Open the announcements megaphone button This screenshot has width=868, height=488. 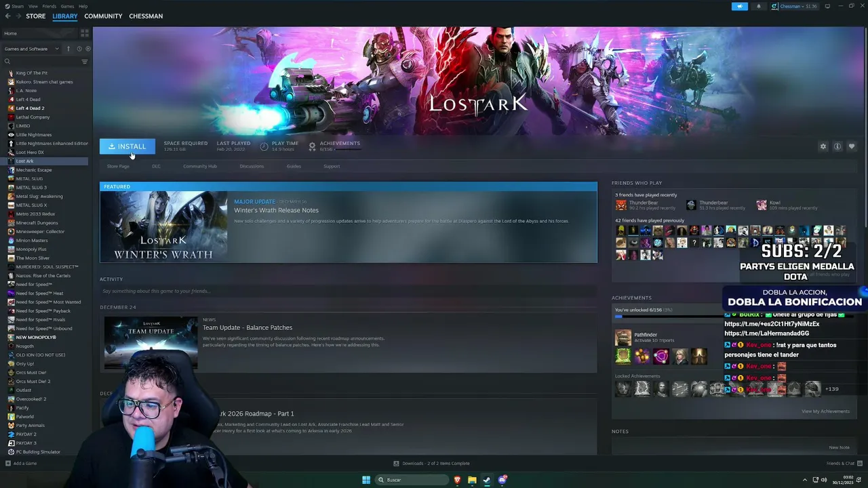pos(740,6)
